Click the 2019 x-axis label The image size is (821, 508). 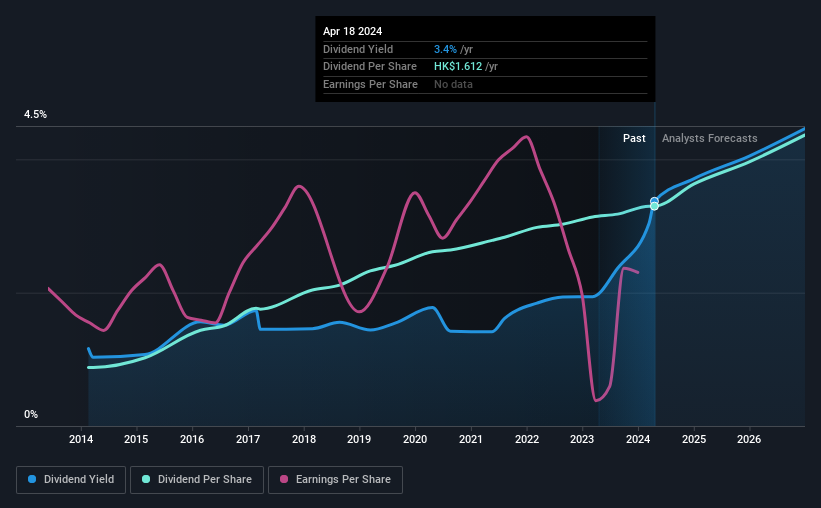[x=359, y=439]
